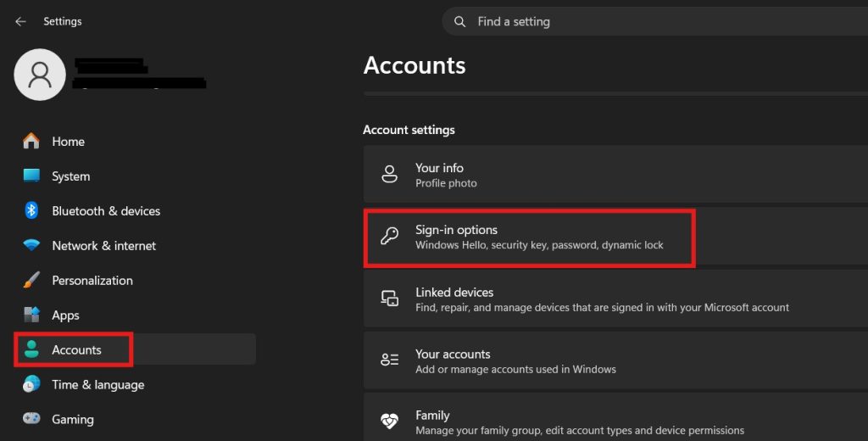
Task: Open Linked devices settings
Action: [615, 299]
